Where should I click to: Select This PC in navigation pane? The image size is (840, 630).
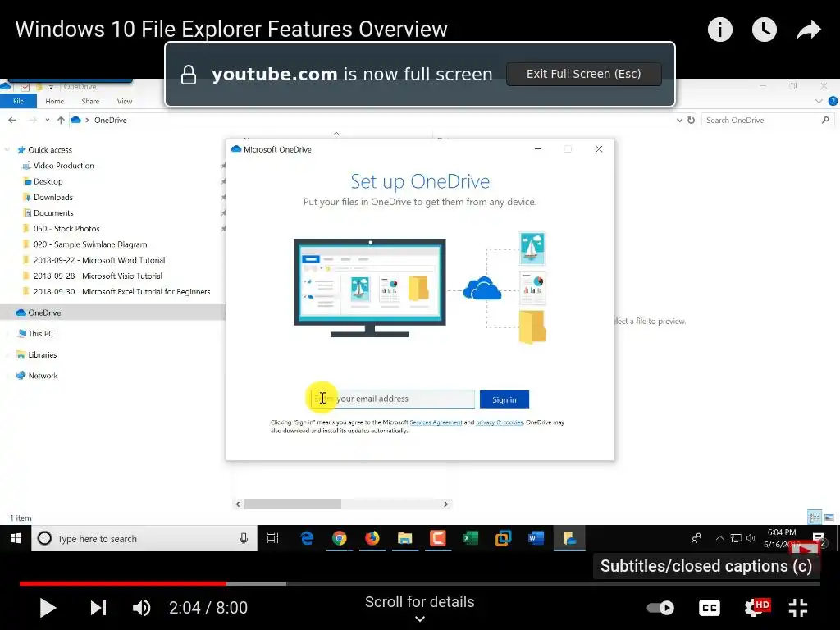41,333
